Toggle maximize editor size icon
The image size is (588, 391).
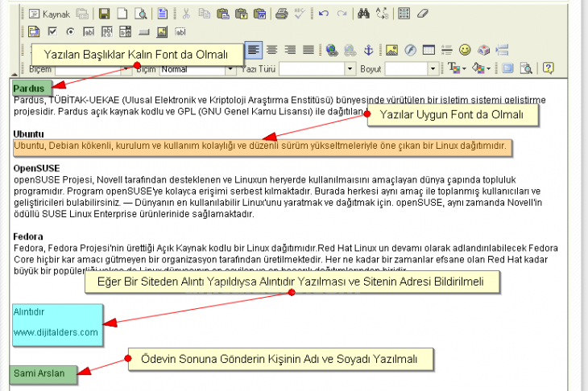pos(507,68)
